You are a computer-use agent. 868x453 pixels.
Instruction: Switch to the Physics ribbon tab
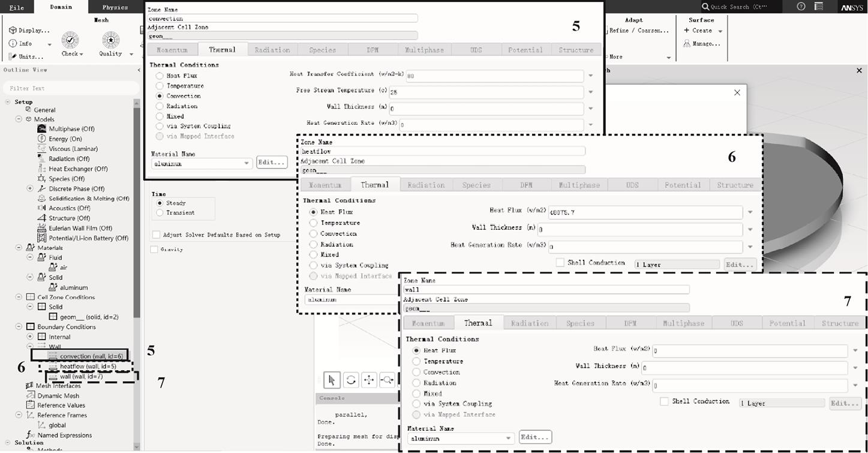(x=115, y=7)
